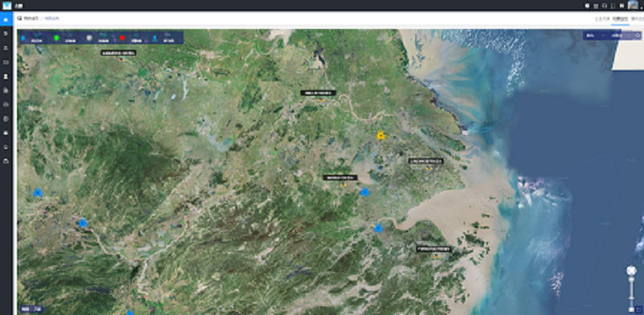
Task: Click the yellow map marker
Action: [x=381, y=135]
